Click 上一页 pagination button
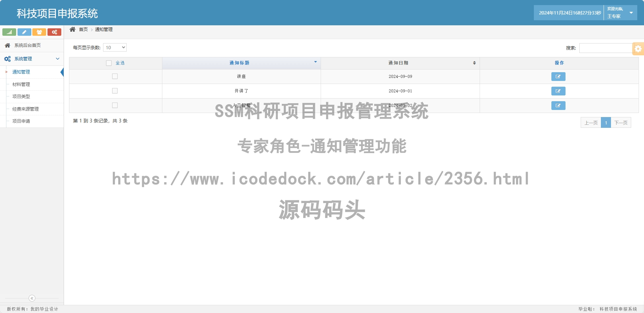Viewport: 644px width, 313px height. click(591, 123)
